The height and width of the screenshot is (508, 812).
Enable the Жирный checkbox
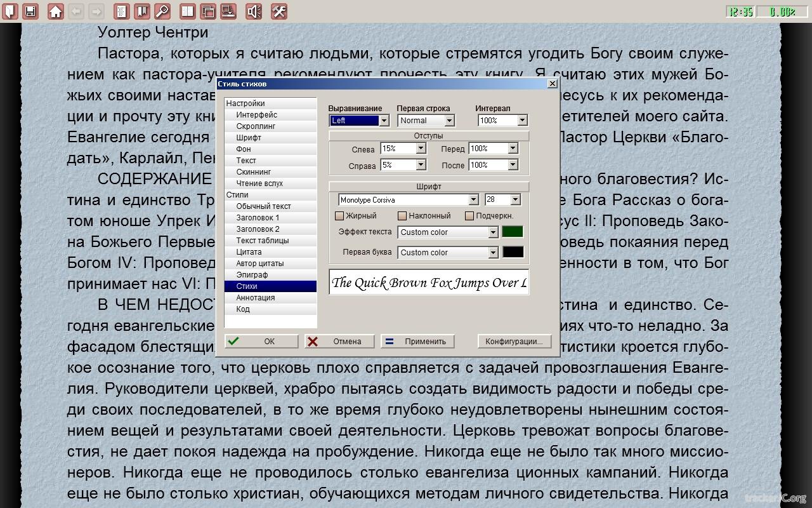339,216
